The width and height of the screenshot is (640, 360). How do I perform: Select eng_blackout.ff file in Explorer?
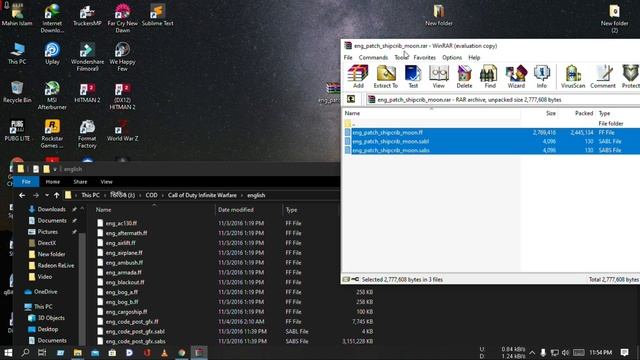coord(124,282)
